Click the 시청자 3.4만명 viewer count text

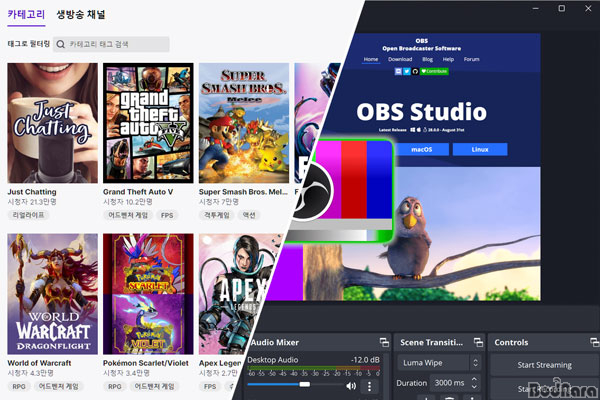126,373
